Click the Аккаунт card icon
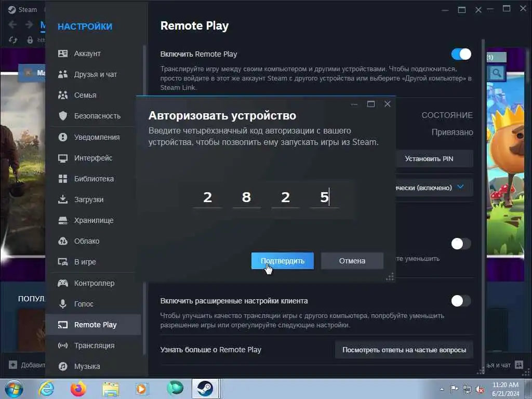Image resolution: width=532 pixels, height=399 pixels. coord(63,54)
